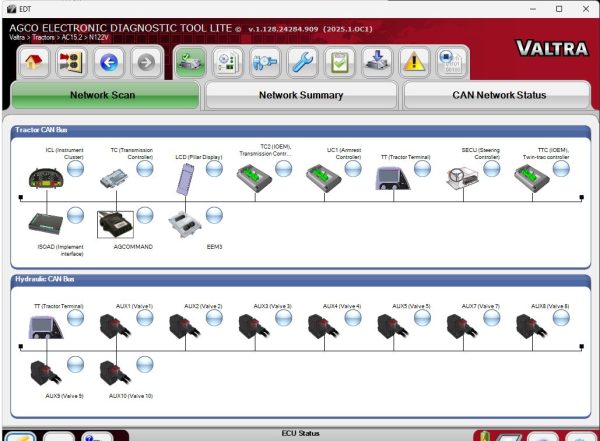This screenshot has height=441, width=600.
Task: Click the AGCOMMAND label text
Action: (x=133, y=247)
